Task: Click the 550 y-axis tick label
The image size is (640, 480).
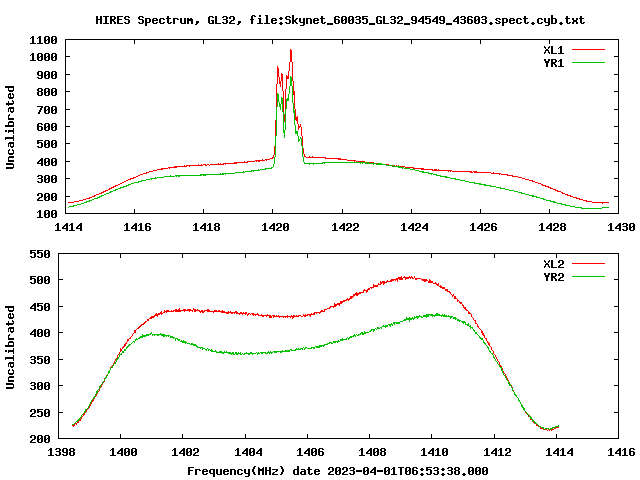Action: pyautogui.click(x=40, y=254)
